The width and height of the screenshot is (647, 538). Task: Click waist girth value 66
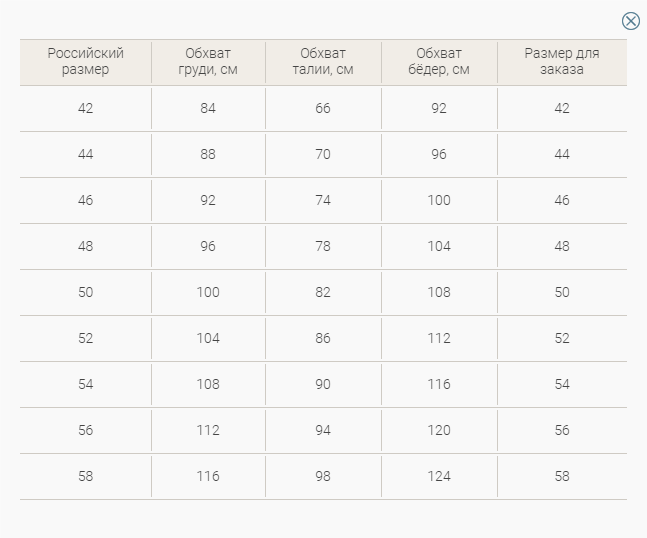[323, 109]
